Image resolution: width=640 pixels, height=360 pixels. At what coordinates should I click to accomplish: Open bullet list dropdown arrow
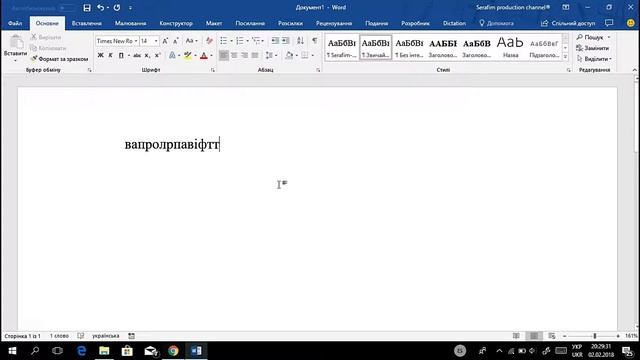pos(231,41)
